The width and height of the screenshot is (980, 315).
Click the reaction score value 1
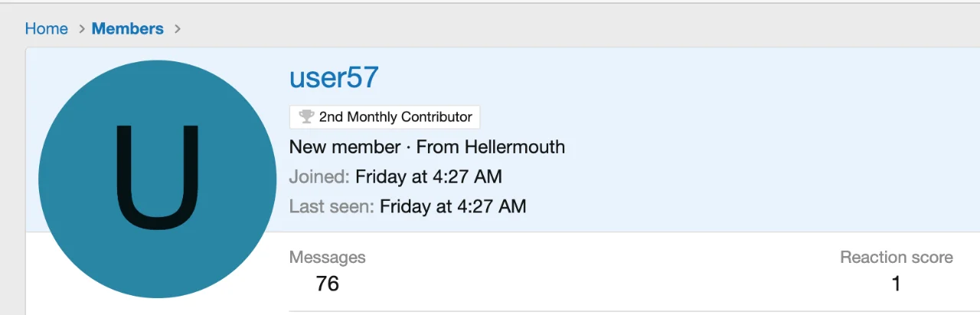click(x=896, y=284)
